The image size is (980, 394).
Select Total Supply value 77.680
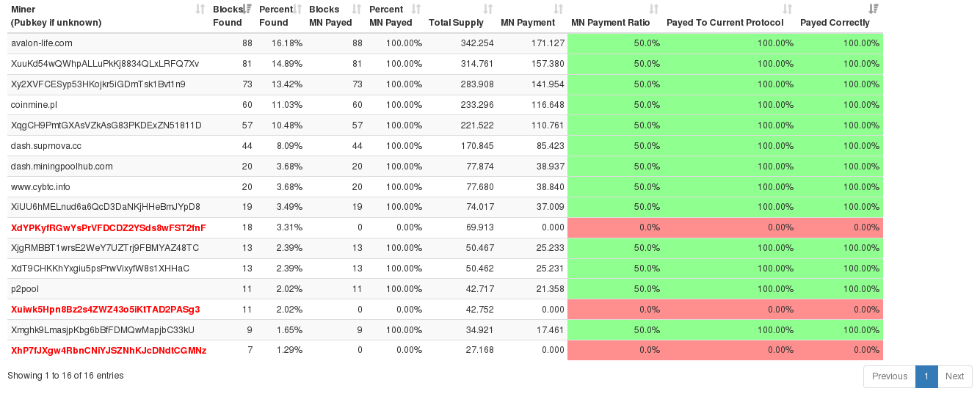point(480,187)
